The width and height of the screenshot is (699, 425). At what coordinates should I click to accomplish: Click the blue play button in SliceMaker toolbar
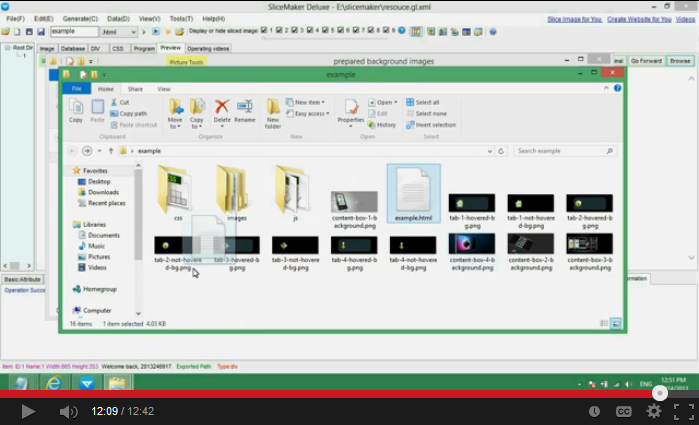pos(156,31)
